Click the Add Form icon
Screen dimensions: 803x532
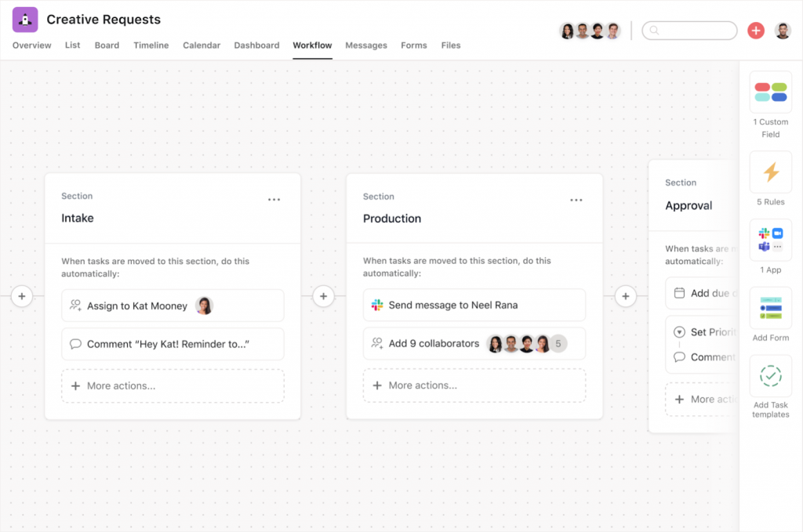pyautogui.click(x=770, y=308)
